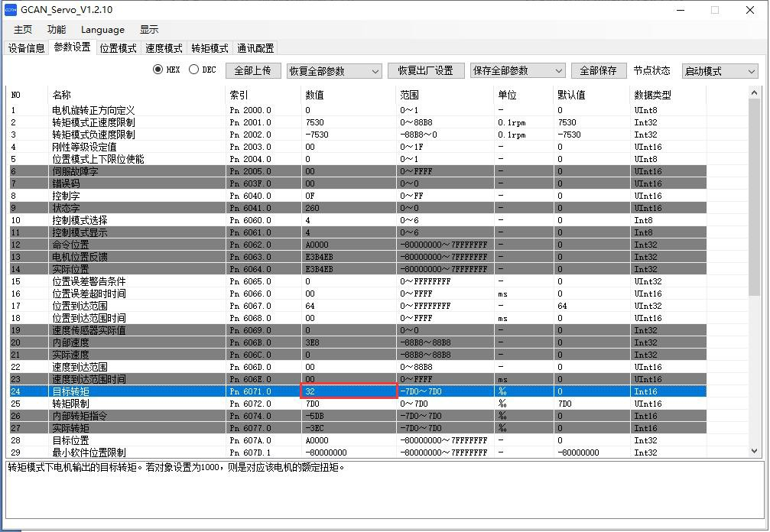Open the 显示 menu

pyautogui.click(x=149, y=29)
